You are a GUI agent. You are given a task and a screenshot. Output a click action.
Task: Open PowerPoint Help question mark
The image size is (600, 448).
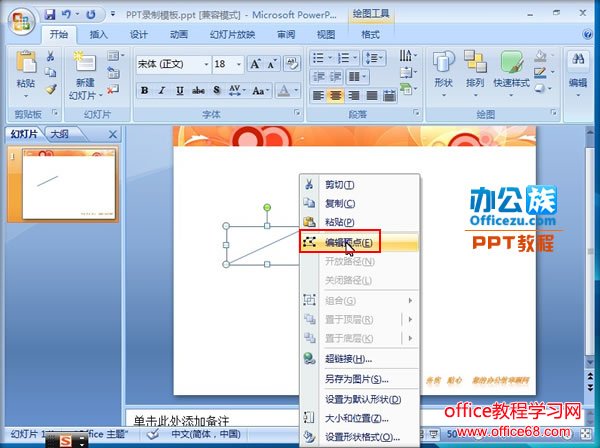click(x=588, y=34)
